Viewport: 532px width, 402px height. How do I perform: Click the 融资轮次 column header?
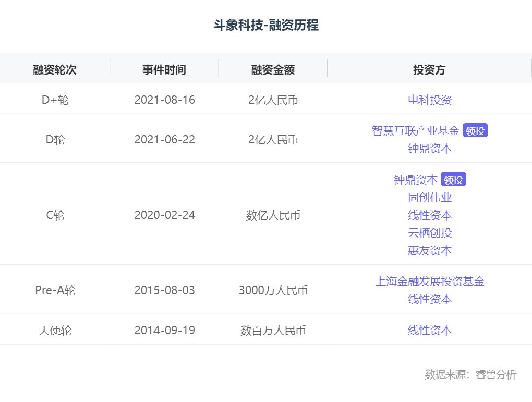tap(55, 69)
